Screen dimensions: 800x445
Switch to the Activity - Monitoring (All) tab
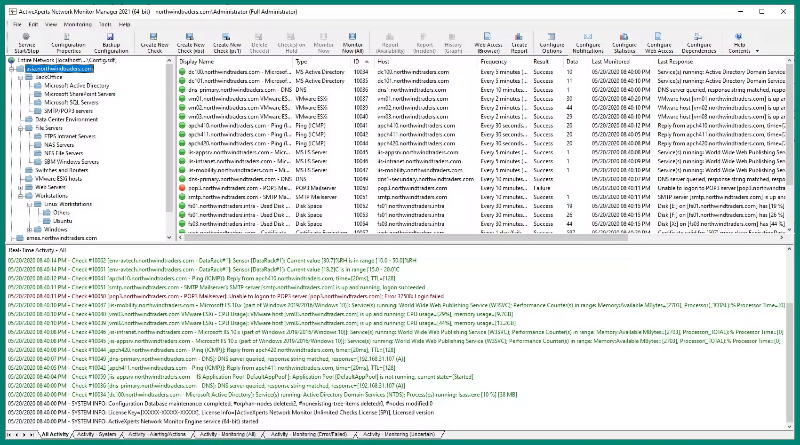[227, 434]
